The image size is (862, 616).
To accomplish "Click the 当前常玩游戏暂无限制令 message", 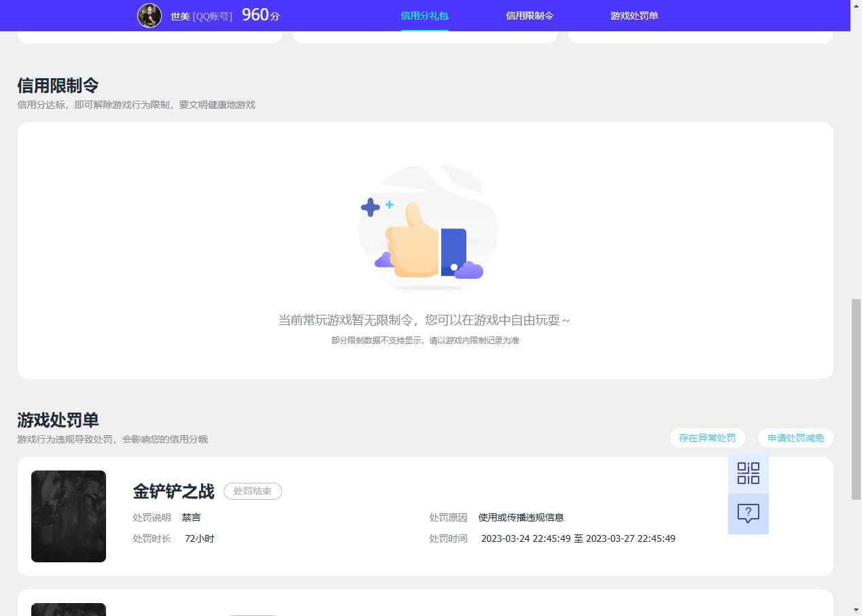I will pos(424,320).
